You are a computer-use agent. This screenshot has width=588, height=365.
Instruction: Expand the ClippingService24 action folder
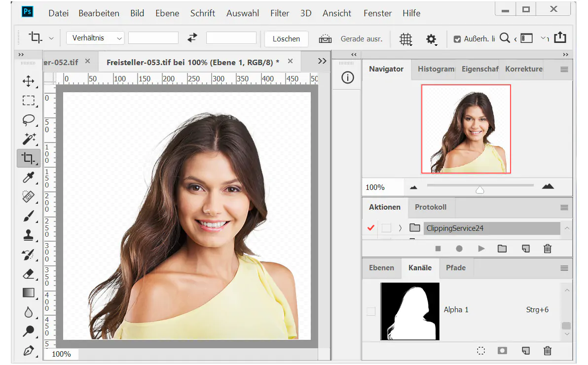coord(400,228)
